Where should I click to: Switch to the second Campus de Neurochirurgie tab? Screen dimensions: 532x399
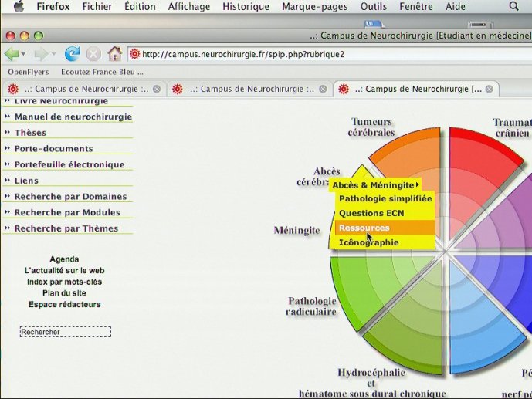coord(249,90)
